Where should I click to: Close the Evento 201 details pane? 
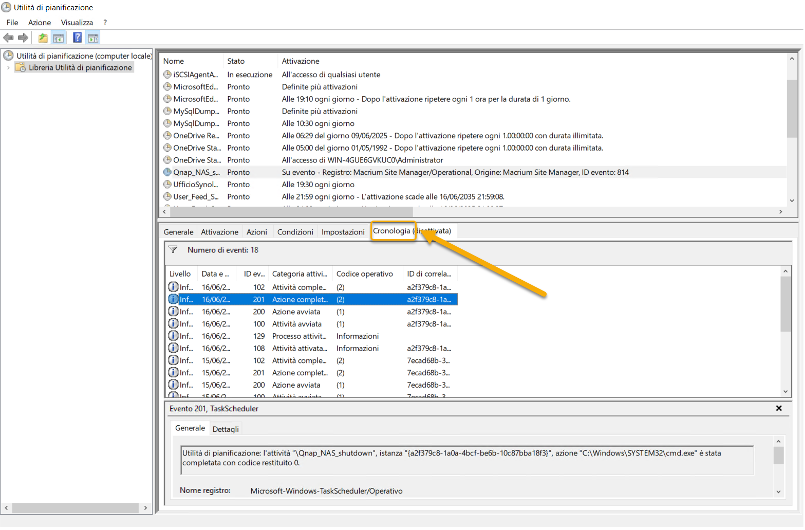pos(779,408)
